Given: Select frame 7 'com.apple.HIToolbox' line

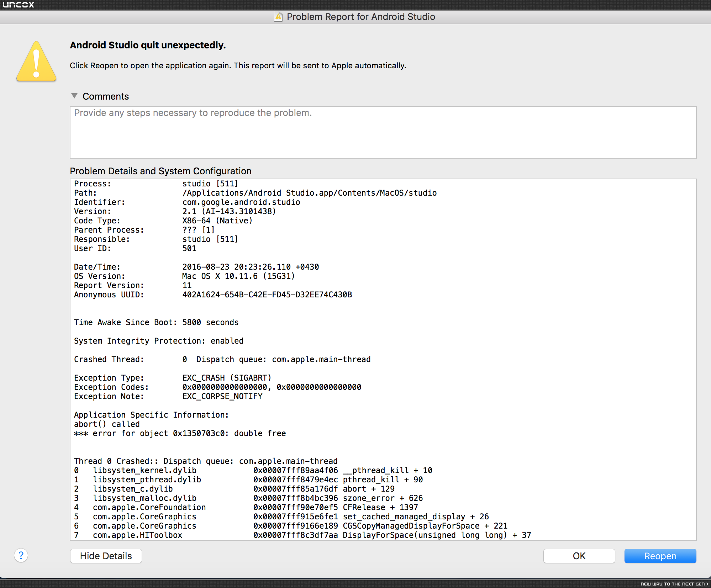Looking at the screenshot, I should click(x=302, y=535).
